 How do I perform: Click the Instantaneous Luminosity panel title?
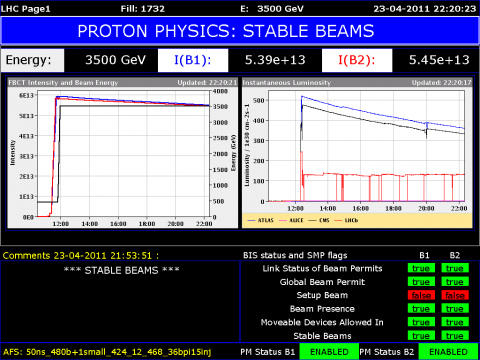pyautogui.click(x=287, y=82)
